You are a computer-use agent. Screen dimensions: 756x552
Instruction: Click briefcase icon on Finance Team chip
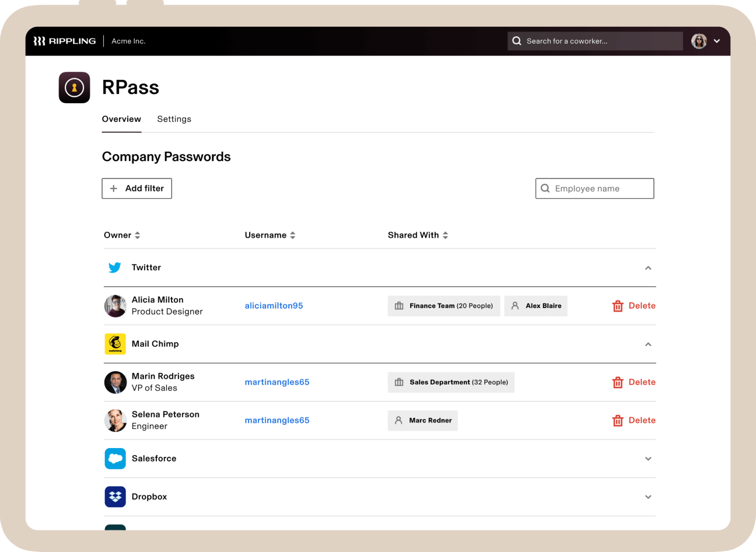[x=399, y=306]
